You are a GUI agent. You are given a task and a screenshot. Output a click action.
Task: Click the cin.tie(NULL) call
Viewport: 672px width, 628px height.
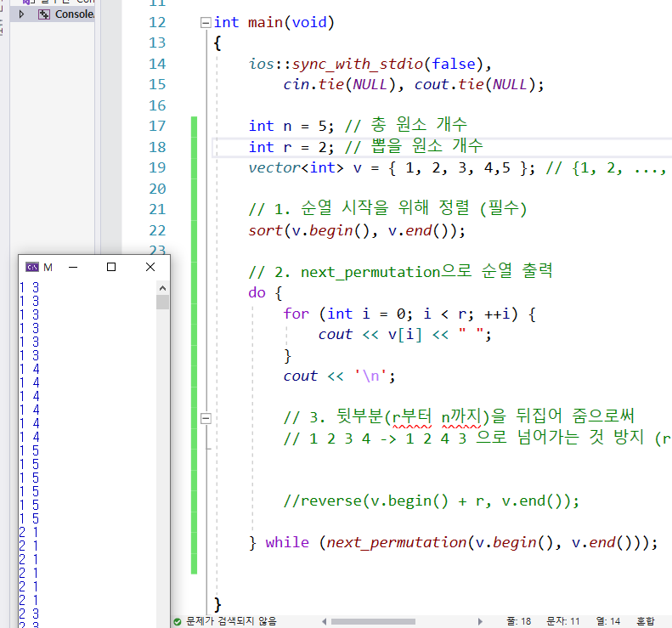(339, 84)
